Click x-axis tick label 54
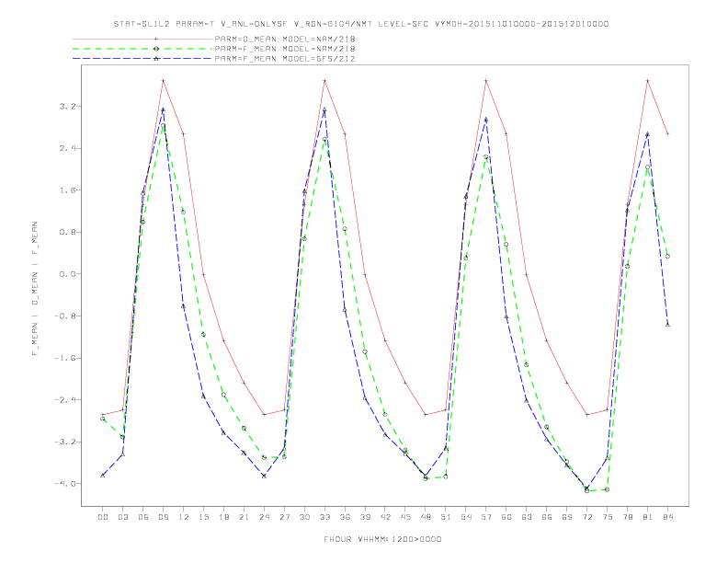Image resolution: width=728 pixels, height=563 pixels. click(466, 517)
